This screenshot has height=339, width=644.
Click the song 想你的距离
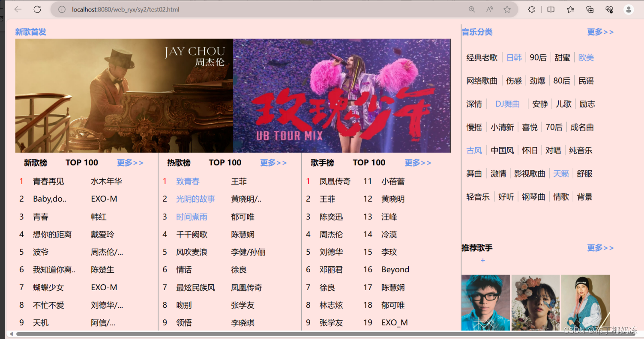coord(52,235)
